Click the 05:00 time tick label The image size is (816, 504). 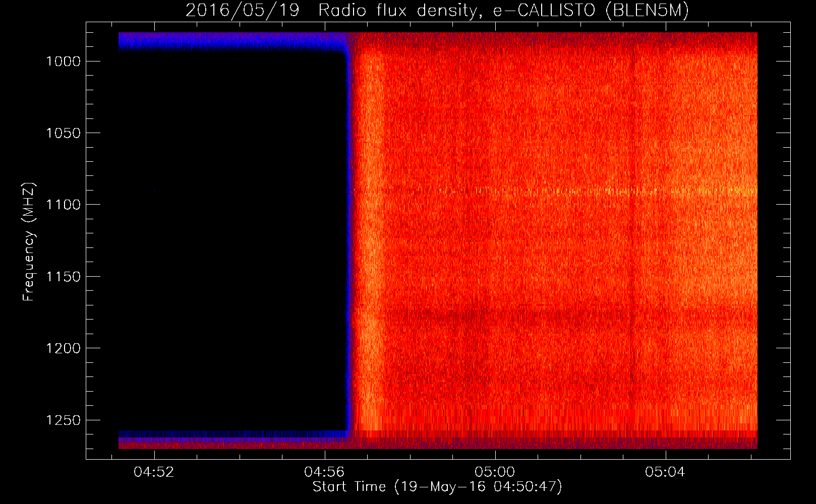pos(495,472)
